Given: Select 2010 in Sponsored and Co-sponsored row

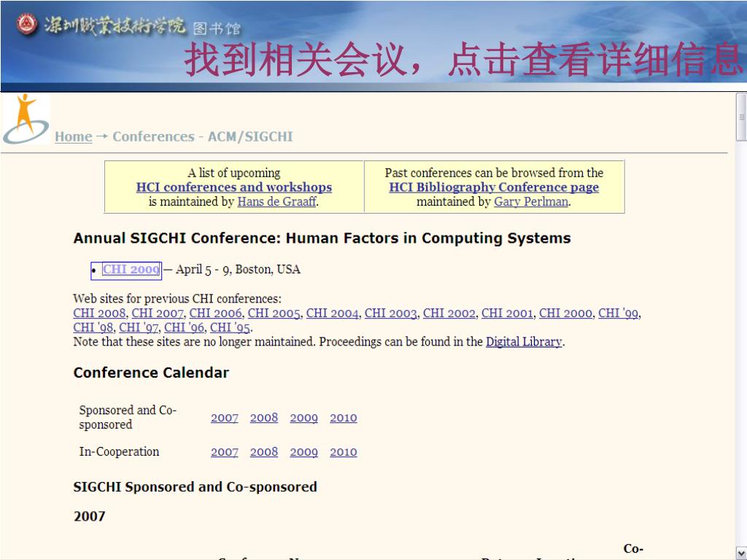Looking at the screenshot, I should (x=344, y=418).
